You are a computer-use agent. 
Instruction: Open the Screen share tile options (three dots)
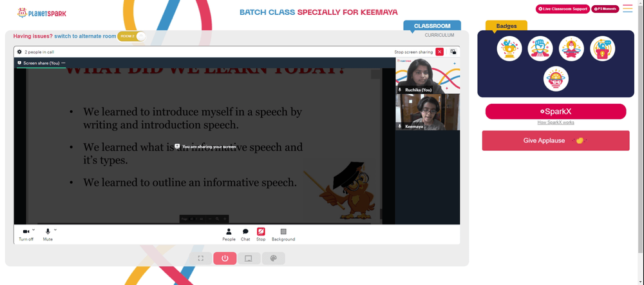pyautogui.click(x=63, y=63)
